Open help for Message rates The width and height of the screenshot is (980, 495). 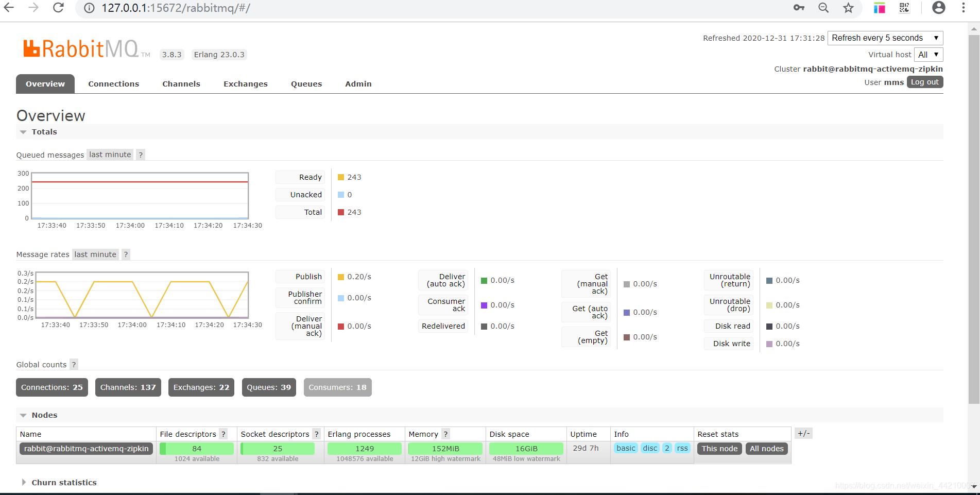coord(126,254)
